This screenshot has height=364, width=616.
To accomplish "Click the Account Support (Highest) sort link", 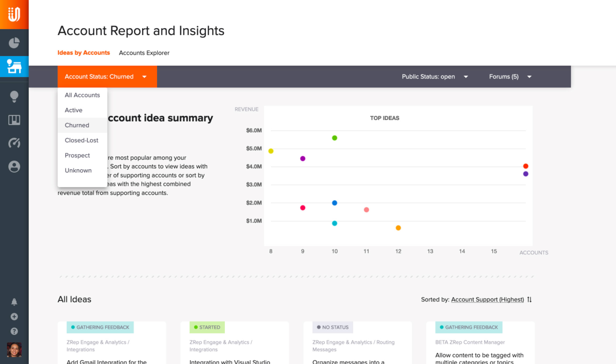I will click(x=487, y=299).
